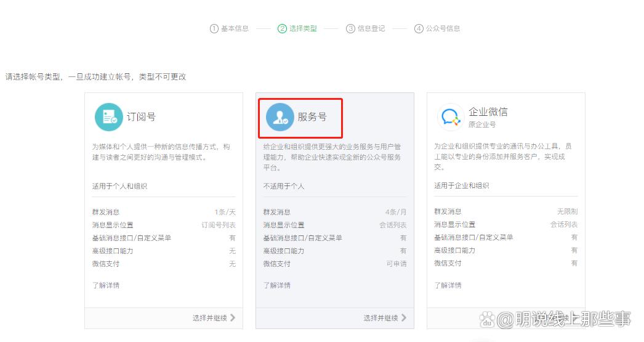Click 适用于个人和组织 text
This screenshot has height=342, width=644.
pos(119,186)
